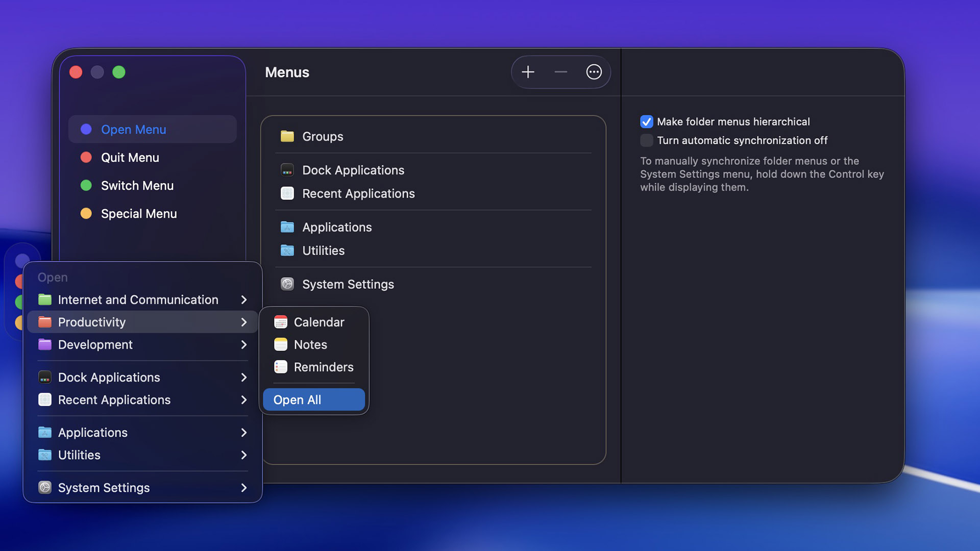Click Dock Applications icon in popup menu

pos(45,377)
